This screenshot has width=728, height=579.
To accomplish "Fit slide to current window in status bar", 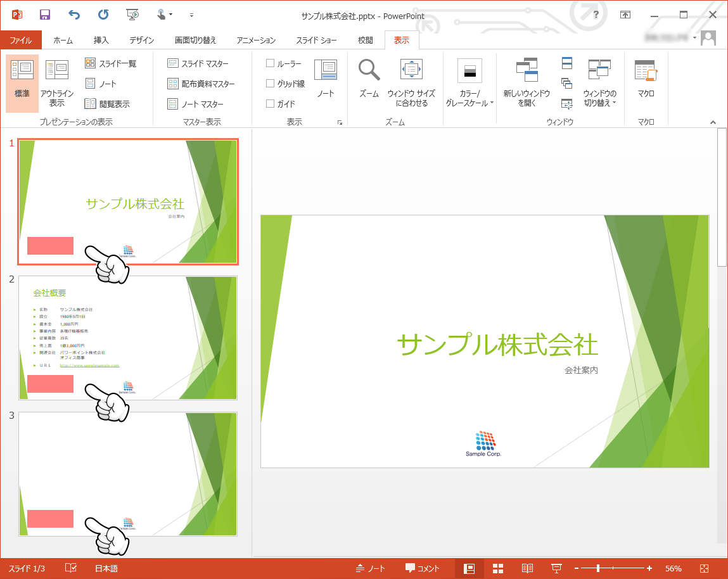I will point(704,568).
